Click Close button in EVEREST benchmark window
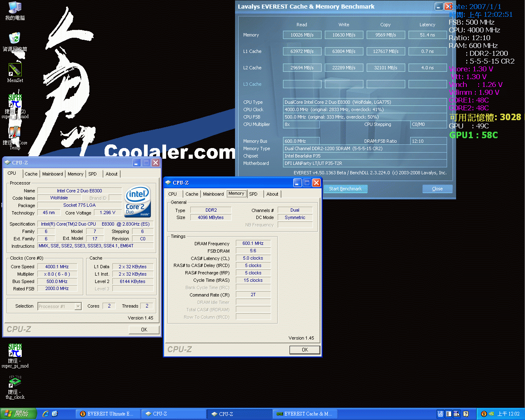The width and height of the screenshot is (525, 420). coord(437,189)
